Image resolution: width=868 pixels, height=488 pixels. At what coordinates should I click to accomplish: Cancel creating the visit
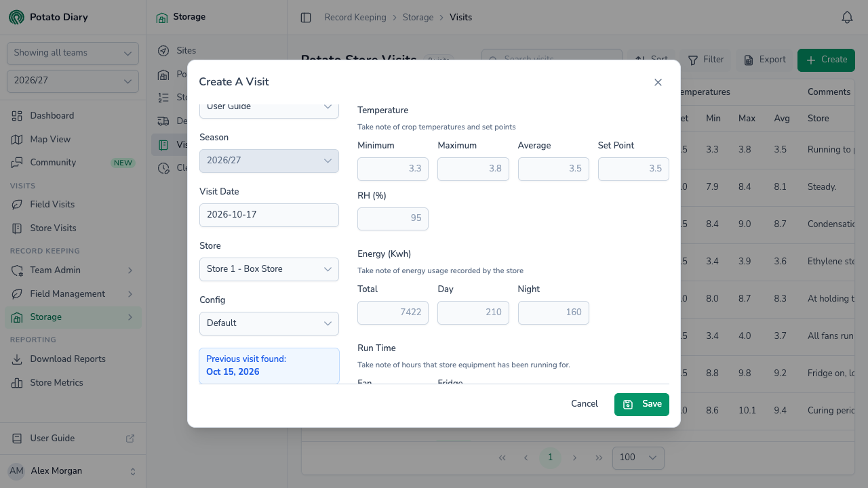pos(585,404)
